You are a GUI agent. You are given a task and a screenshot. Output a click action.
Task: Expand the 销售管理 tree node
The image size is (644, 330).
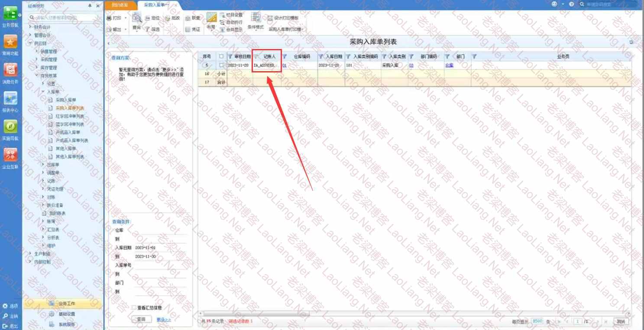click(37, 51)
